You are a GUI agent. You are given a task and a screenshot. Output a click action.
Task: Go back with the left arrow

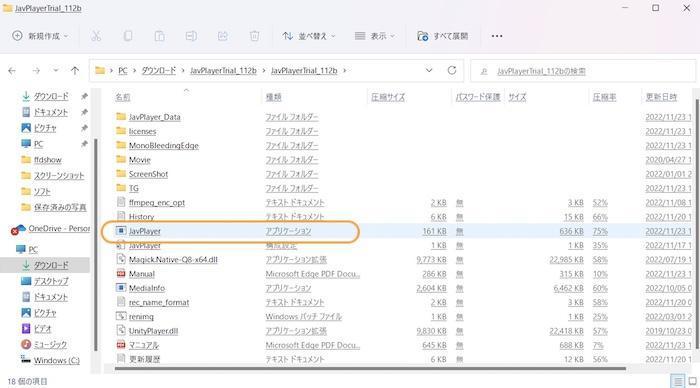12,71
